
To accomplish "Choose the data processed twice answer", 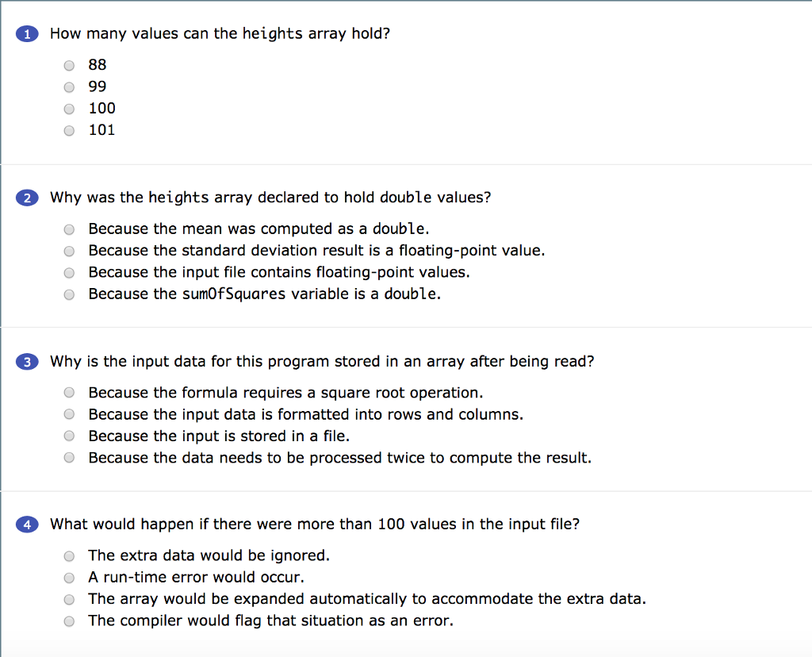I will [69, 457].
